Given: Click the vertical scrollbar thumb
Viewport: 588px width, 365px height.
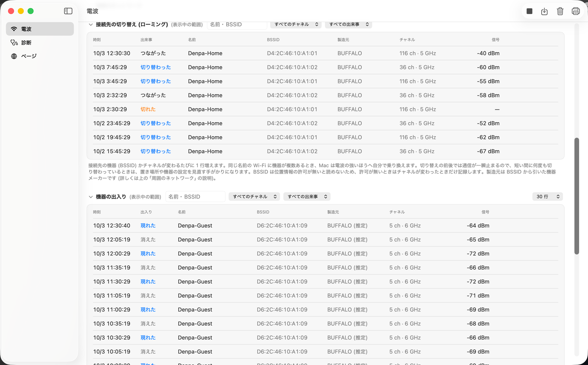Looking at the screenshot, I should click(x=577, y=196).
